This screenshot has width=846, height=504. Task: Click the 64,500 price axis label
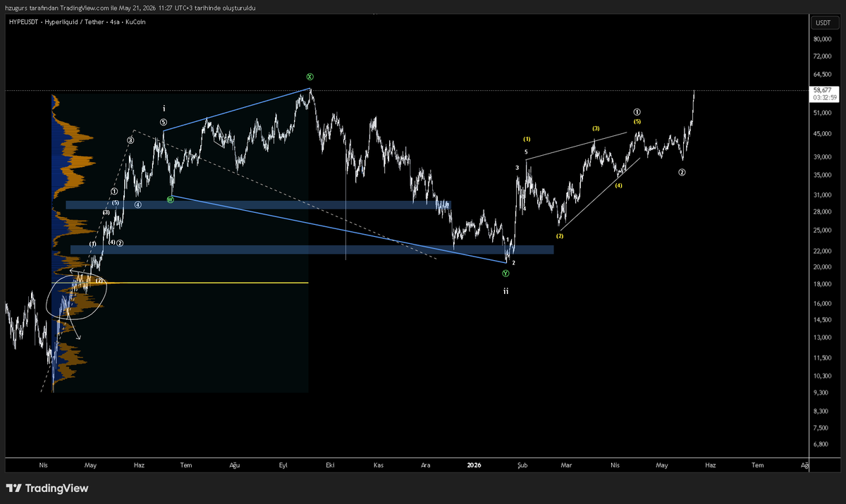822,74
